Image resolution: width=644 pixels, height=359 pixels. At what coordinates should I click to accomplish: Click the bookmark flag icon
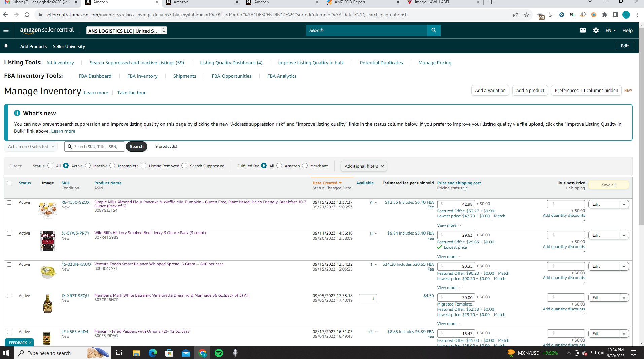(x=6, y=46)
